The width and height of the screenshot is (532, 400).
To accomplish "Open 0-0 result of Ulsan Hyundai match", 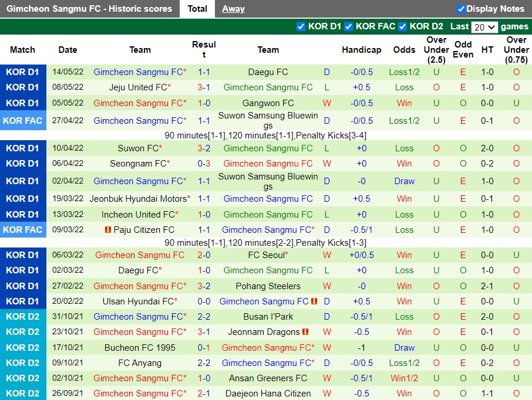I will click(204, 301).
